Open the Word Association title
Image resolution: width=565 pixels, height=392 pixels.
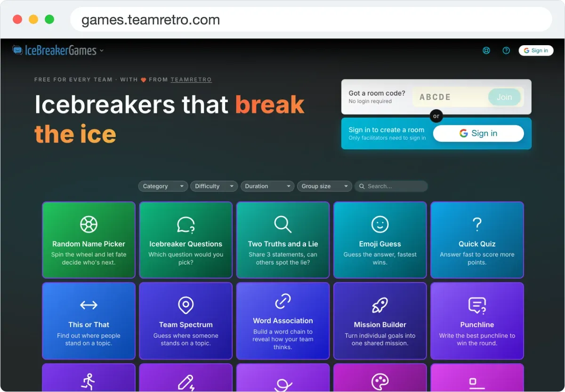click(x=283, y=321)
